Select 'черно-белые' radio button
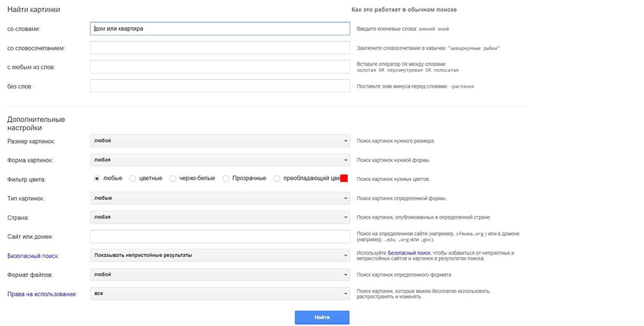 173,178
